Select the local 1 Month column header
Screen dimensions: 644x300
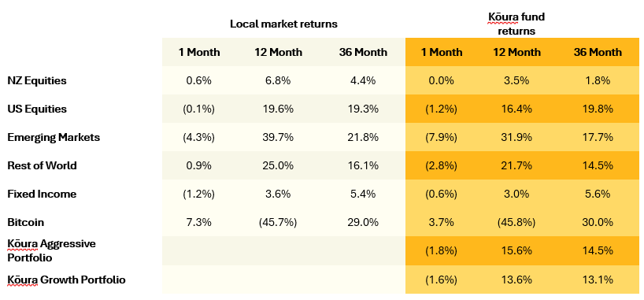[198, 52]
